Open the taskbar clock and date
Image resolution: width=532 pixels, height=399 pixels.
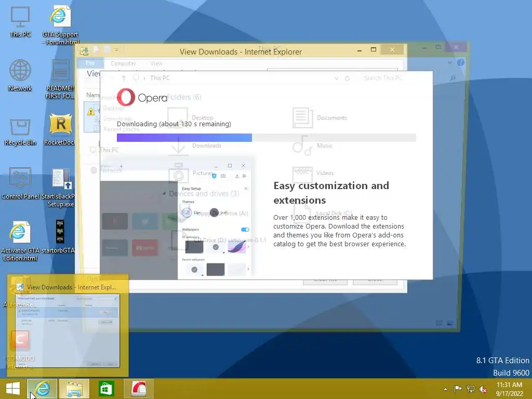tap(509, 389)
